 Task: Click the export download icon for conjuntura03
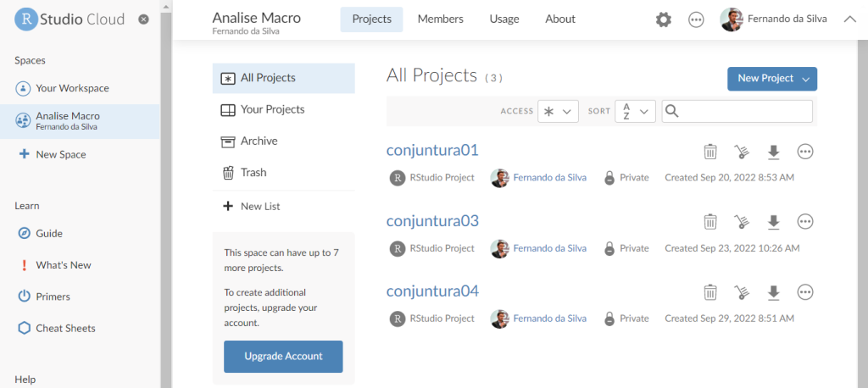tap(773, 222)
